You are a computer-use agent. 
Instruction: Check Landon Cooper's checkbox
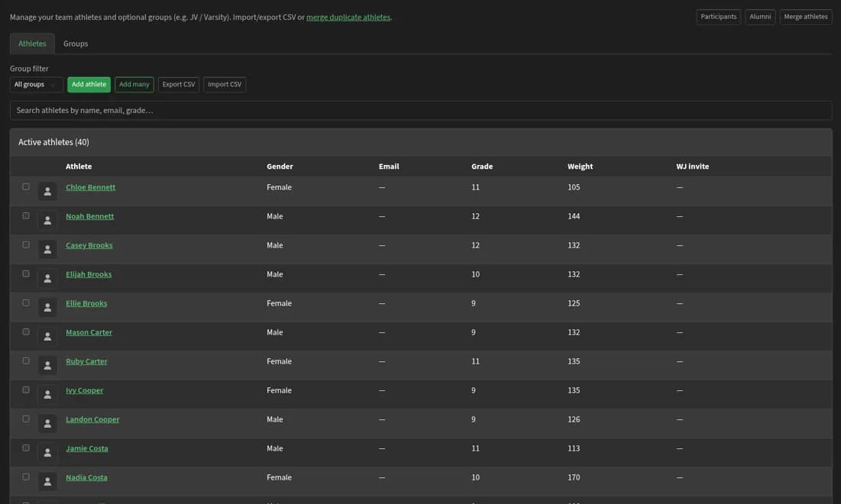click(x=26, y=418)
